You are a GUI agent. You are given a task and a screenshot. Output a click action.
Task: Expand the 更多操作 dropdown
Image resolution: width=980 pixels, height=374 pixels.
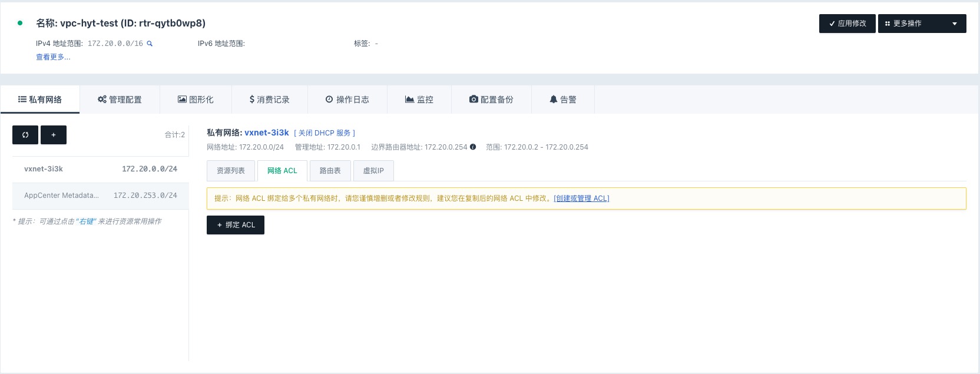pyautogui.click(x=922, y=24)
